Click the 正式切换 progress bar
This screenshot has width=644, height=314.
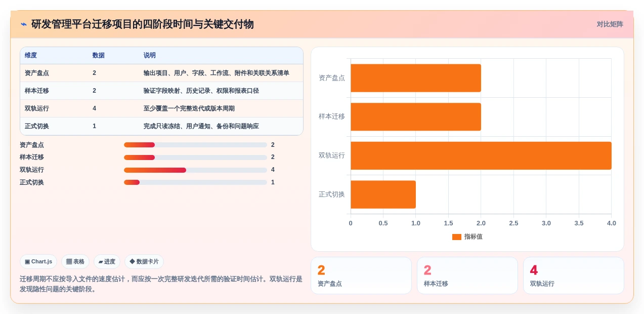coord(195,182)
